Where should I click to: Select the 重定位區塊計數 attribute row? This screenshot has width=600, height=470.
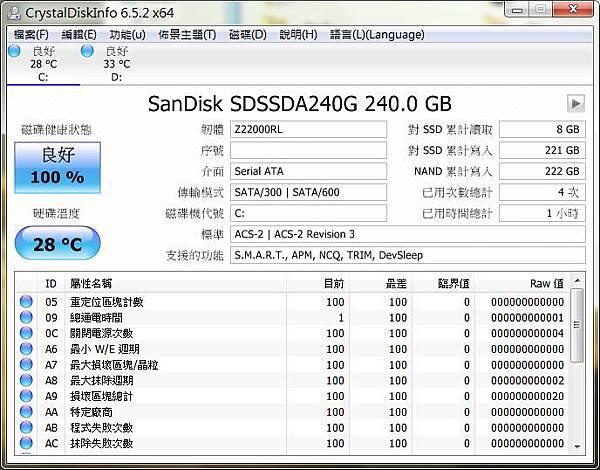point(293,302)
